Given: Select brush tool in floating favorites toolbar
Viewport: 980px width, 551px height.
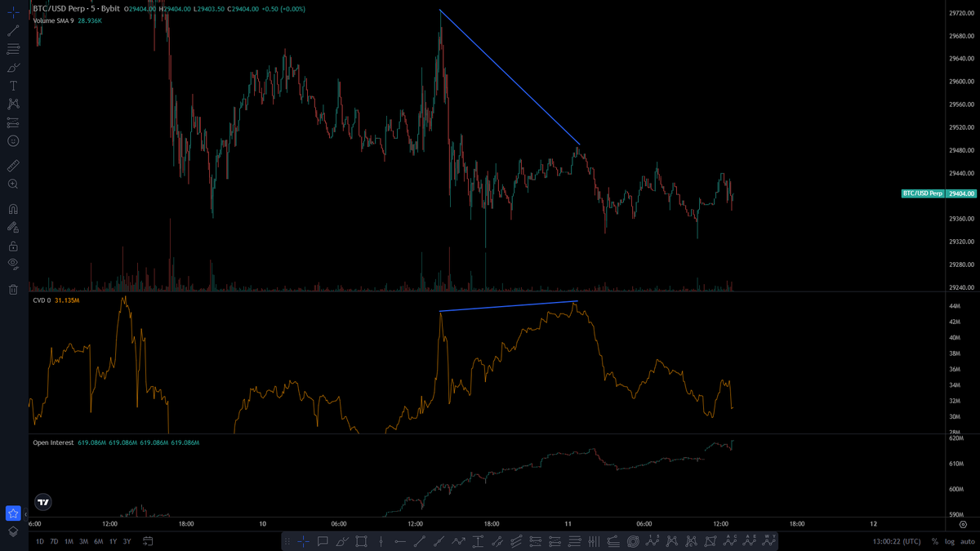Looking at the screenshot, I should click(342, 541).
